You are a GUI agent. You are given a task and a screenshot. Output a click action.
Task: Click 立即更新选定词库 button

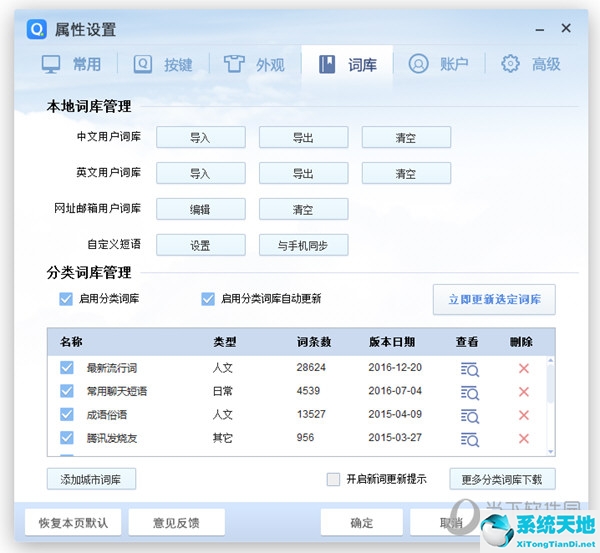coord(494,299)
